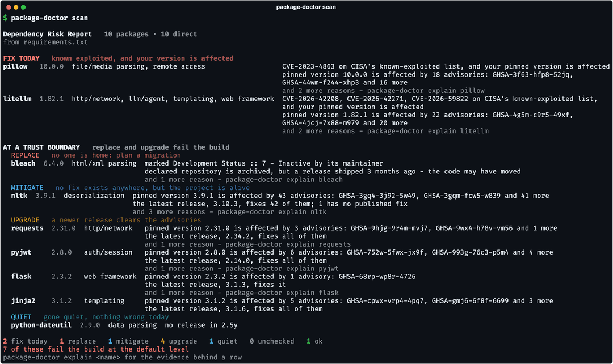Click the green maximize window button
Screen dimensions: 613x364
pyautogui.click(x=23, y=7)
